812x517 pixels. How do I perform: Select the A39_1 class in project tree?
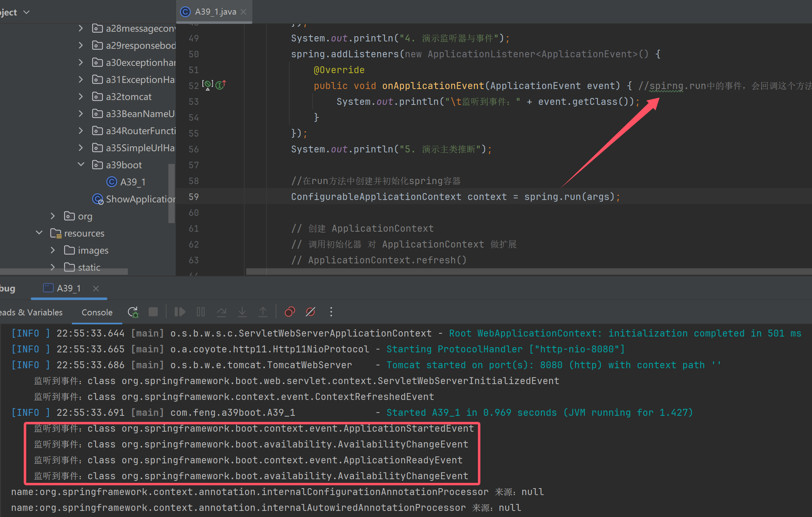click(x=126, y=182)
